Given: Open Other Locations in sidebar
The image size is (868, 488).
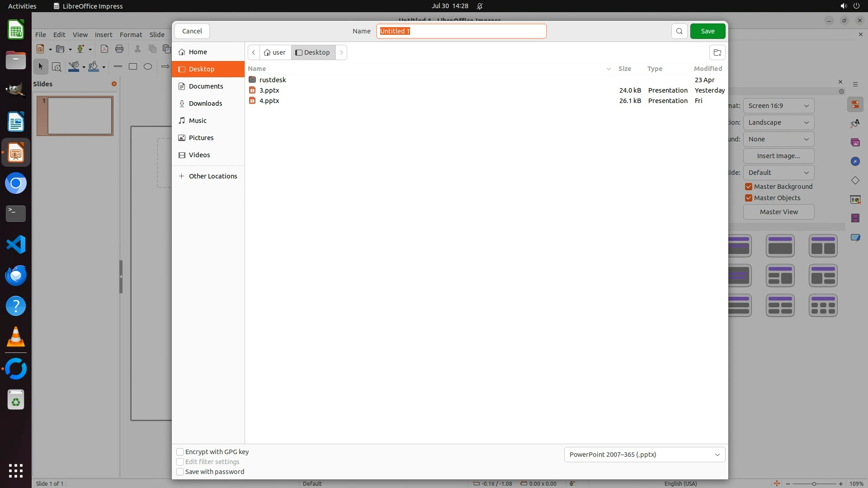Looking at the screenshot, I should pos(212,176).
